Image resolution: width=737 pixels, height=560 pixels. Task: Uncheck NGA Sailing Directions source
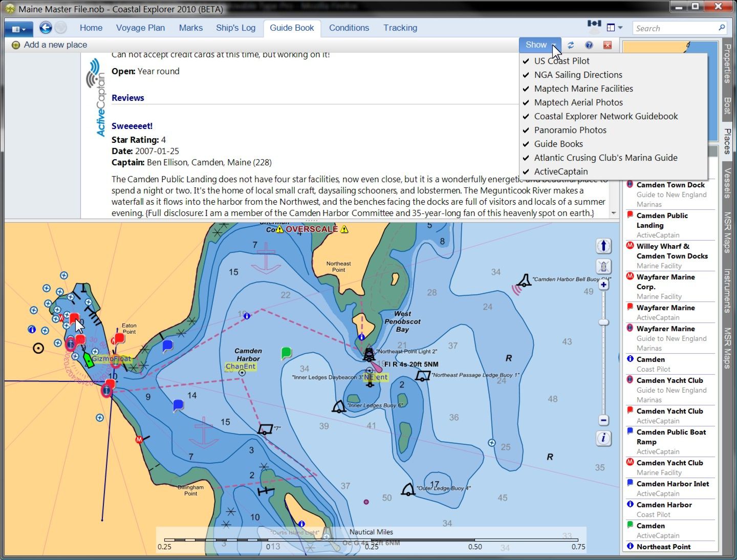[x=613, y=75]
